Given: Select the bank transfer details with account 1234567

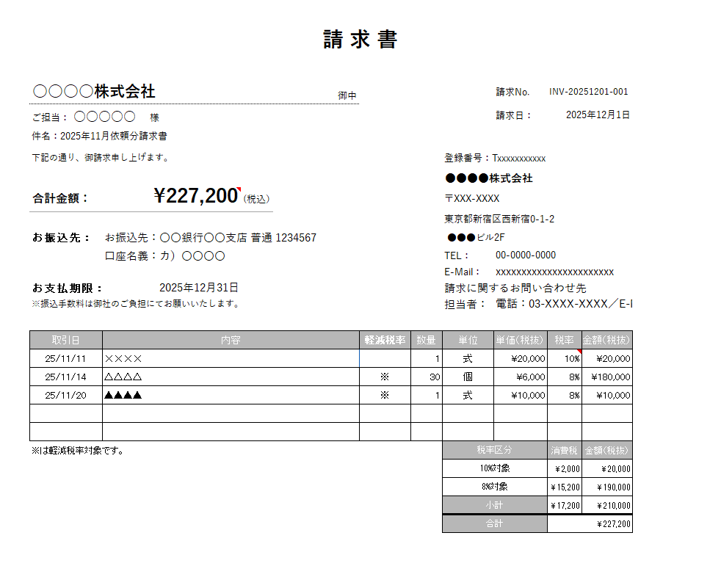Looking at the screenshot, I should pyautogui.click(x=211, y=238).
